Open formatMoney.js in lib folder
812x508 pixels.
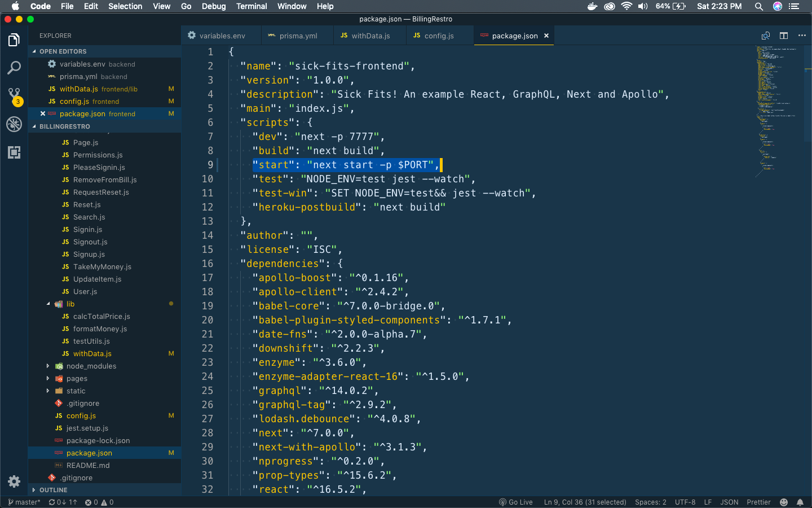coord(100,329)
